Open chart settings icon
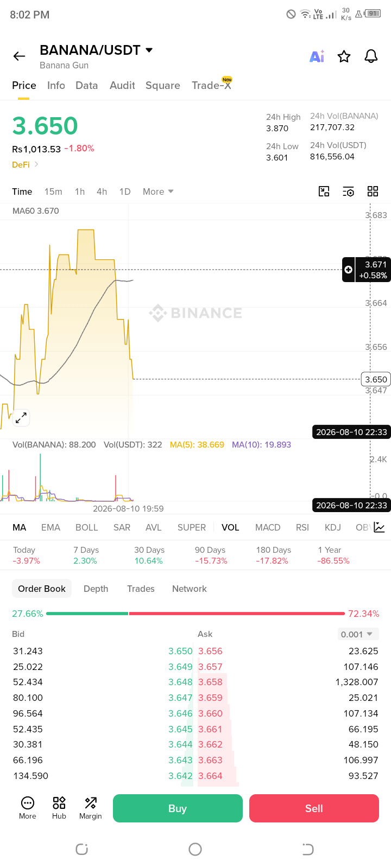 click(349, 192)
